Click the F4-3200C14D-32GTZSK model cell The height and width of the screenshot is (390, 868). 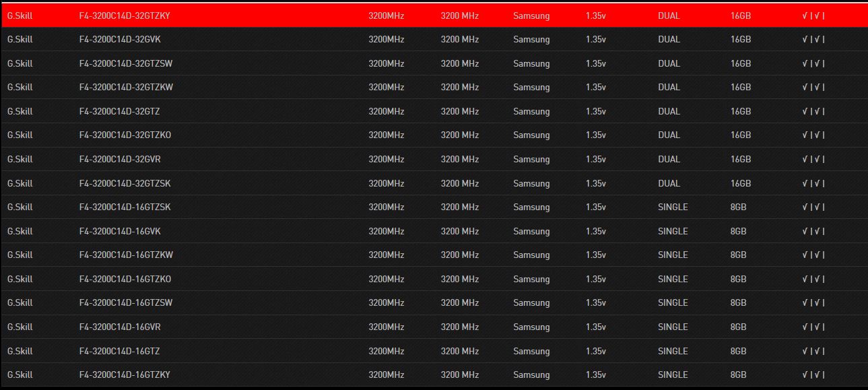point(125,183)
